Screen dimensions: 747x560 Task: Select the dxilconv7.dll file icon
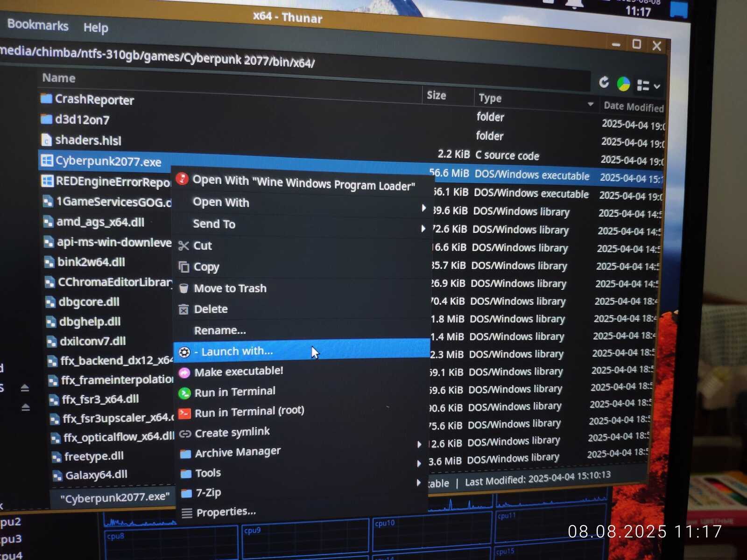click(52, 341)
